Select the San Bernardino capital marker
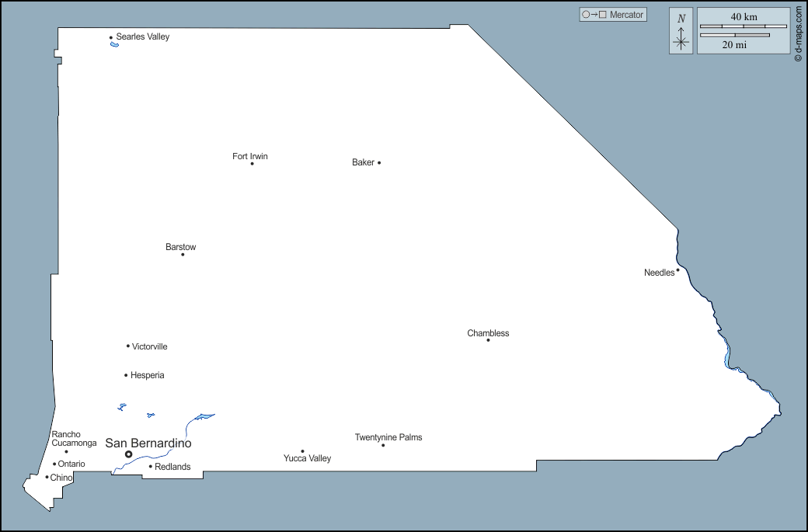 [x=128, y=454]
